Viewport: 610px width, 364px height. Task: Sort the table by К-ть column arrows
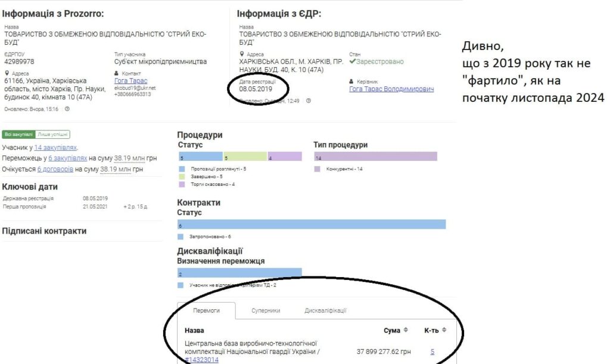coord(443,330)
